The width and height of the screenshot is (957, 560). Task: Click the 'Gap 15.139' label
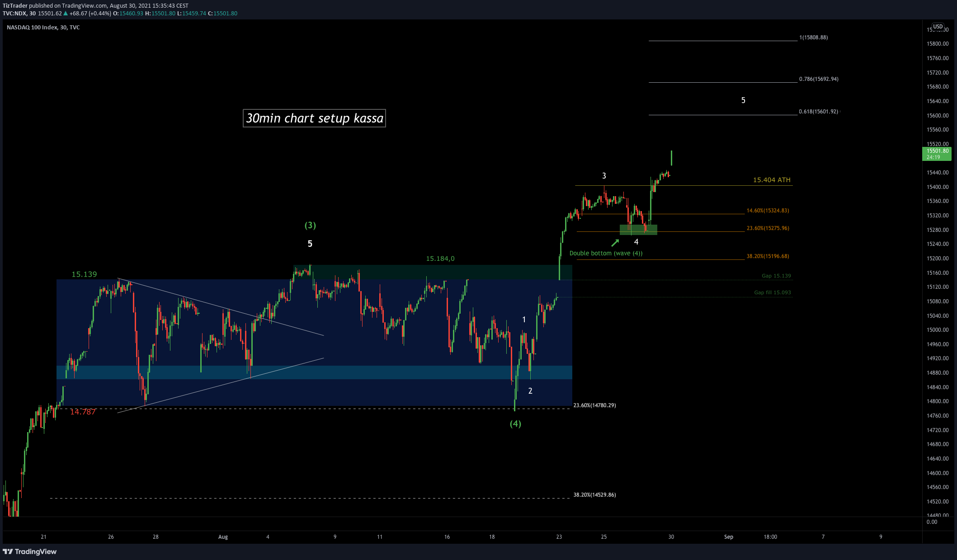776,276
